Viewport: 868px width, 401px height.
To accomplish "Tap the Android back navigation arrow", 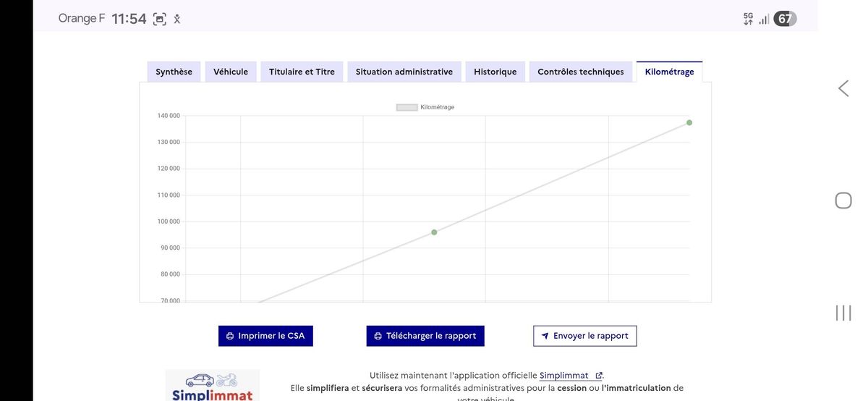I will click(x=843, y=88).
